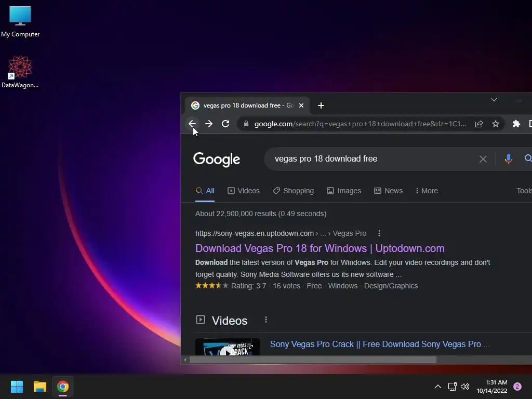Open the clock and calendar flyout
Image resolution: width=532 pixels, height=399 pixels.
pos(492,387)
